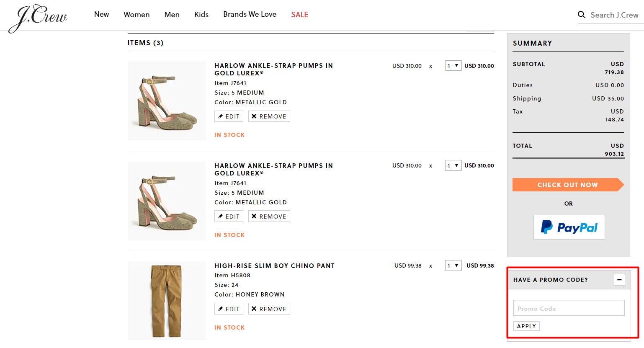Click the tax amount 148.74
644x348 pixels.
pos(615,119)
